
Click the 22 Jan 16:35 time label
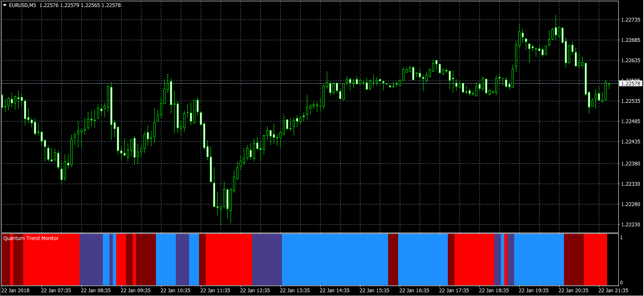[414, 291]
